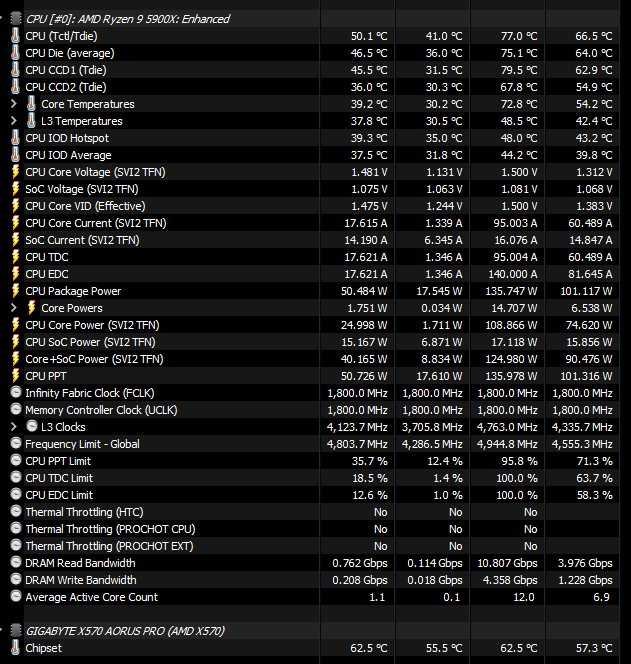Select the Thermal Throttling (PROCHOT CPU) label
This screenshot has width=631, height=664.
click(x=110, y=529)
